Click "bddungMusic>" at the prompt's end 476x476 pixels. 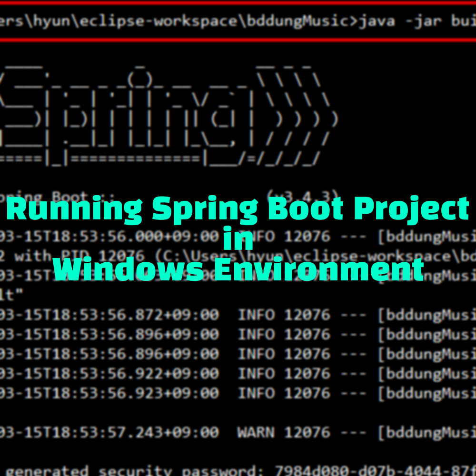(x=302, y=22)
